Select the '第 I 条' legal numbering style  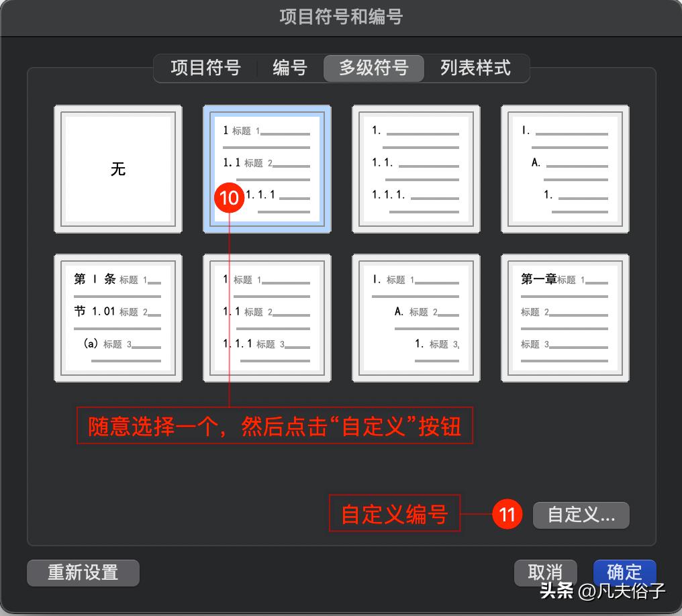pos(117,317)
